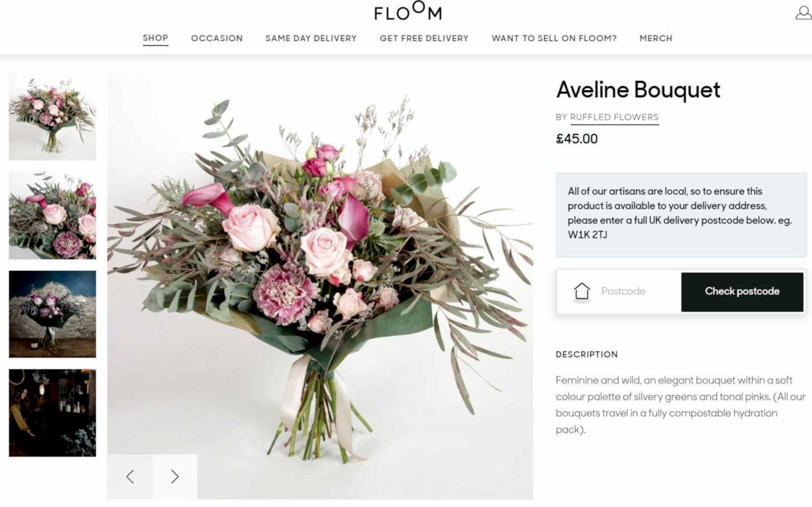Open Want To Sell On Floom link
Viewport: 812px width, 507px height.
point(554,38)
